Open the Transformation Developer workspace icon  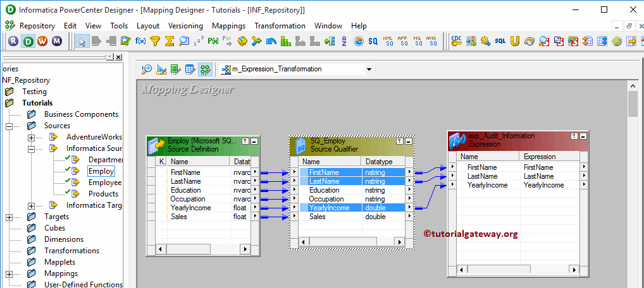point(176,69)
